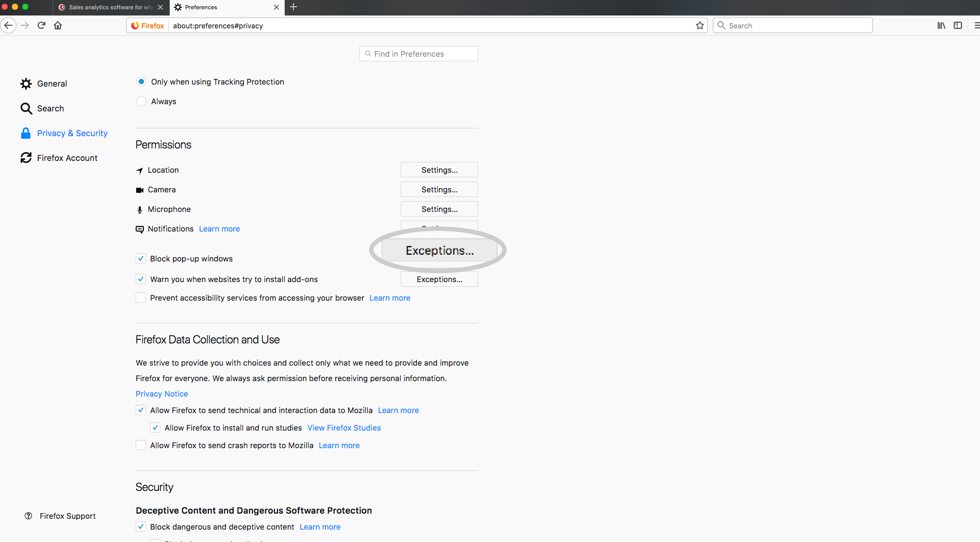Image resolution: width=980 pixels, height=542 pixels.
Task: Open Learn more about deceptive content
Action: pos(320,527)
